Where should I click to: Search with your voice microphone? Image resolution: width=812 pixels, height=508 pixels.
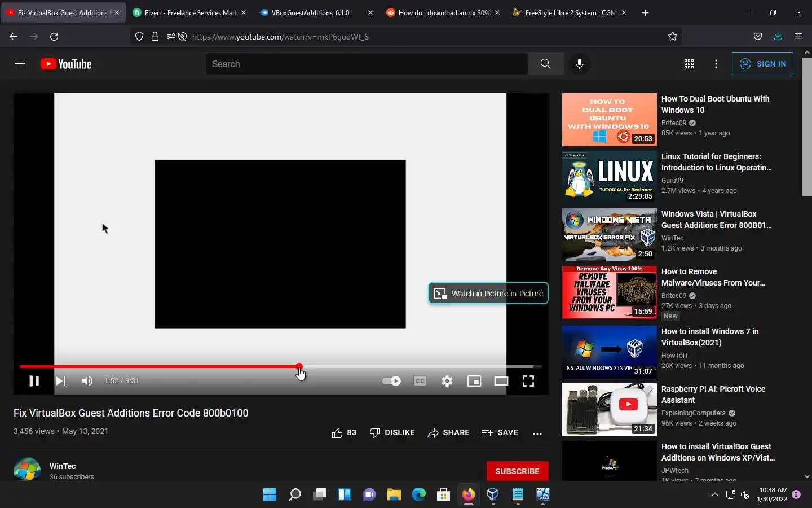579,64
